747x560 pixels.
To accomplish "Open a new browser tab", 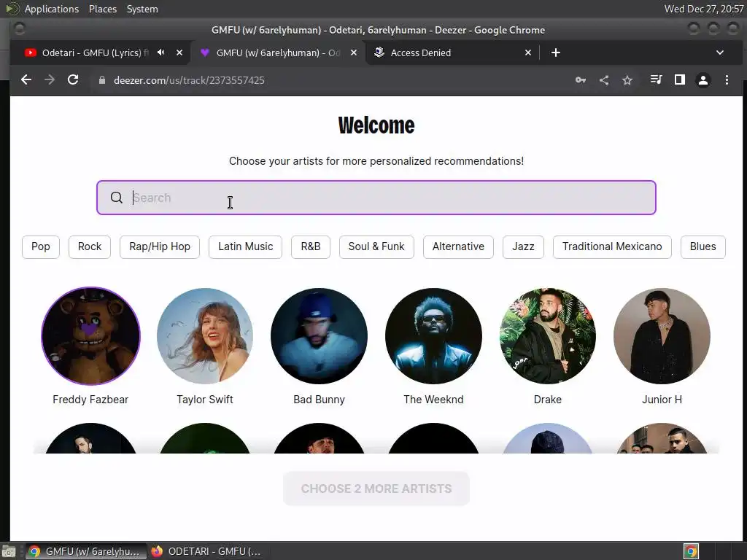I will point(555,52).
